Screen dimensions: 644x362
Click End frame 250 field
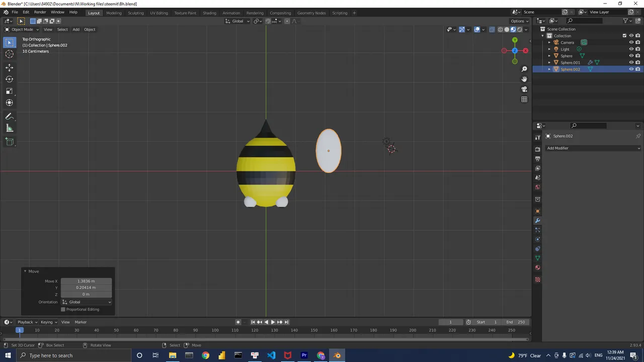click(515, 322)
